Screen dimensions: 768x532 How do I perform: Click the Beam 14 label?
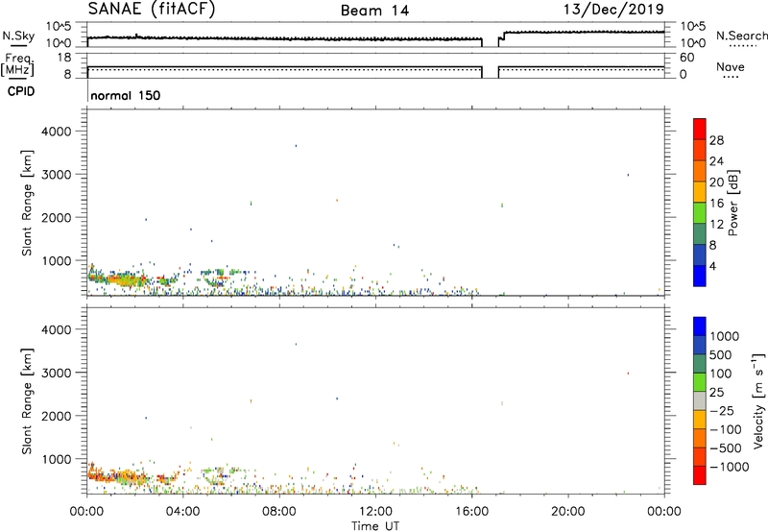pos(374,11)
